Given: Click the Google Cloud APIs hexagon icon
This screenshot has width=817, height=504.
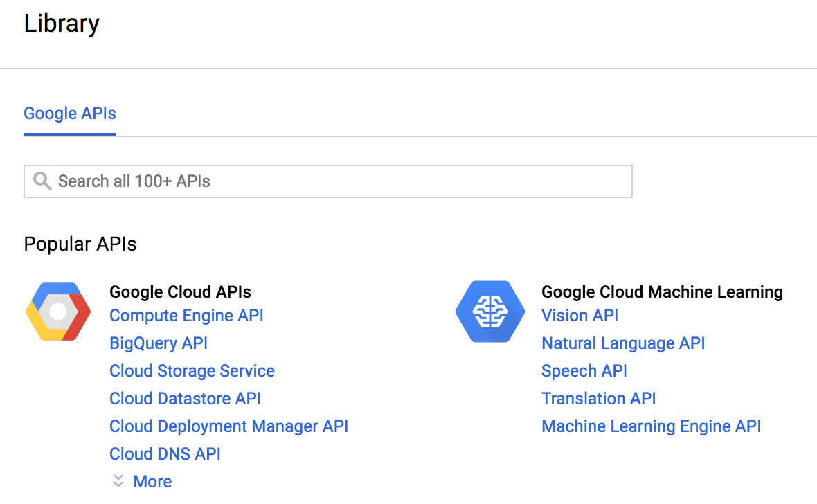Looking at the screenshot, I should click(58, 312).
